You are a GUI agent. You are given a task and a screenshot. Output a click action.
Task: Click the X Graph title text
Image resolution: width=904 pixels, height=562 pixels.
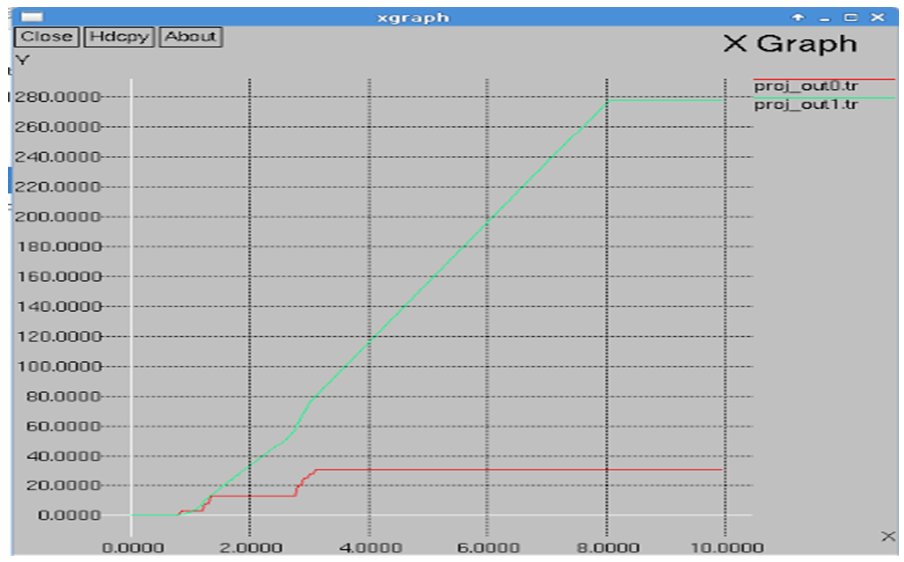pos(790,44)
